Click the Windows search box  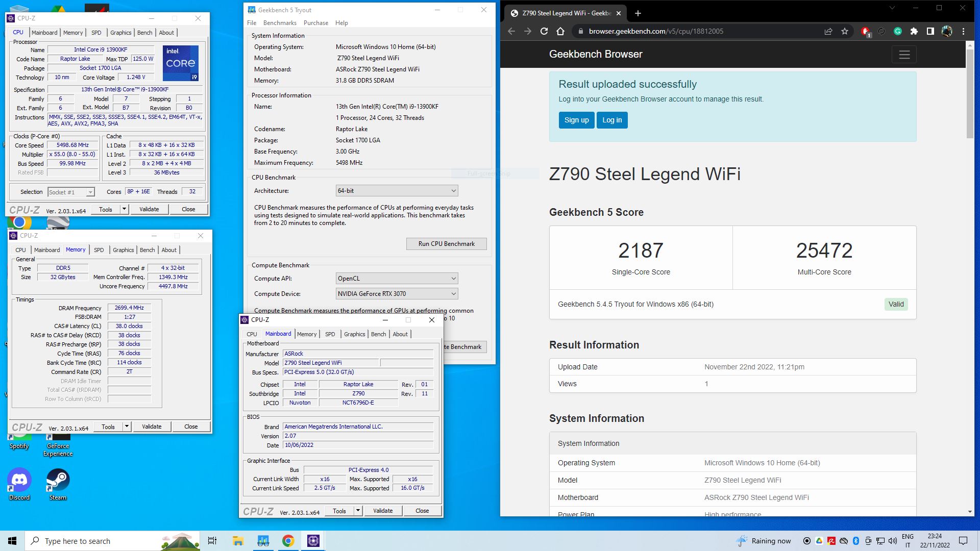coord(112,541)
